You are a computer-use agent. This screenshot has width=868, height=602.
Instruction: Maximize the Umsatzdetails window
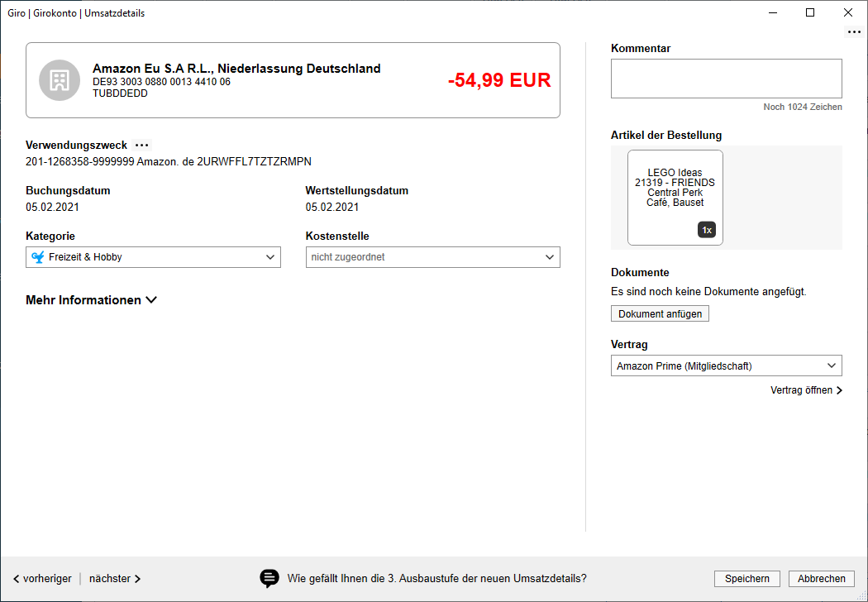click(810, 12)
